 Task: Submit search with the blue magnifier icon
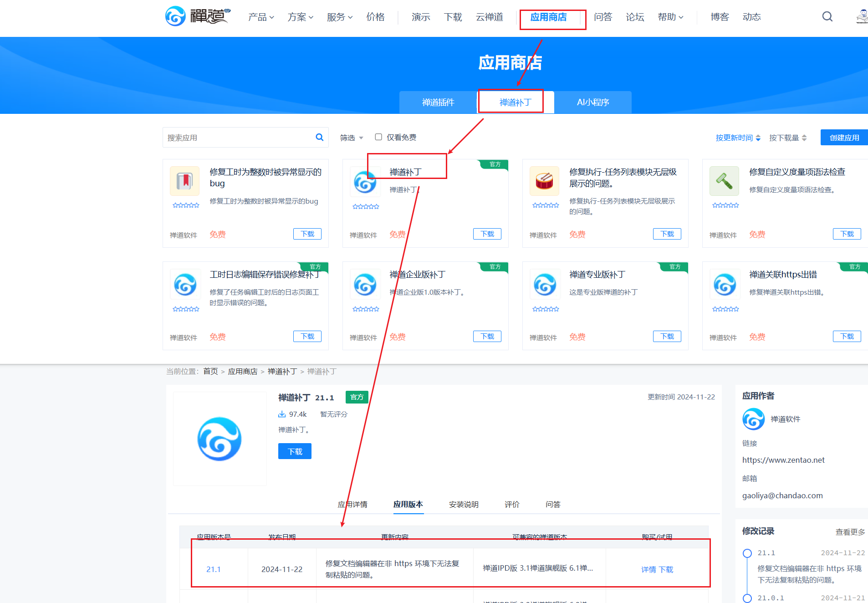tap(319, 137)
